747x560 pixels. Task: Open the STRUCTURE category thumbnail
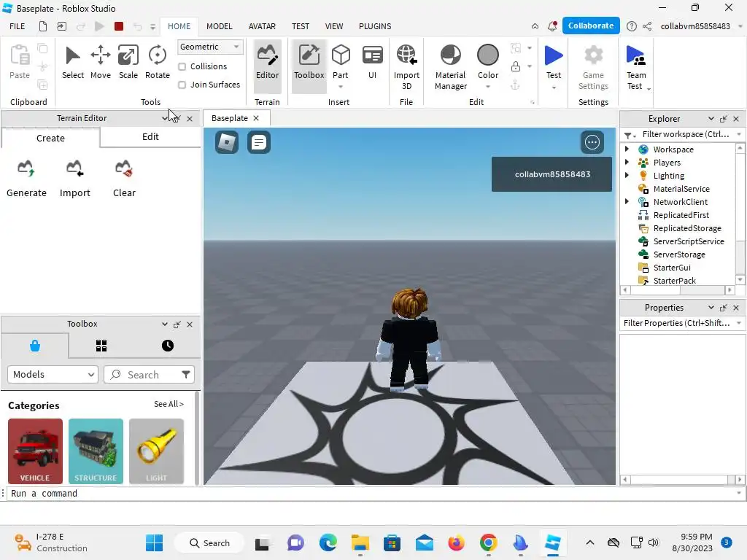click(x=96, y=451)
